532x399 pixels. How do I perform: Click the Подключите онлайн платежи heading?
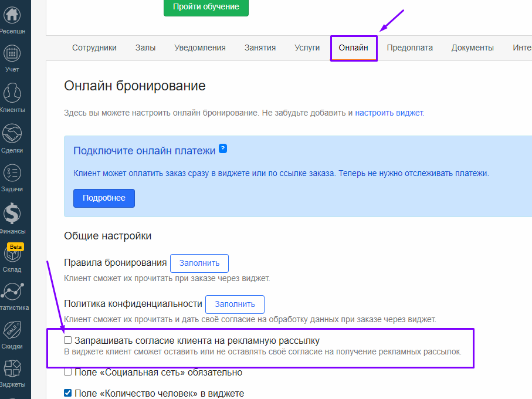tap(144, 151)
